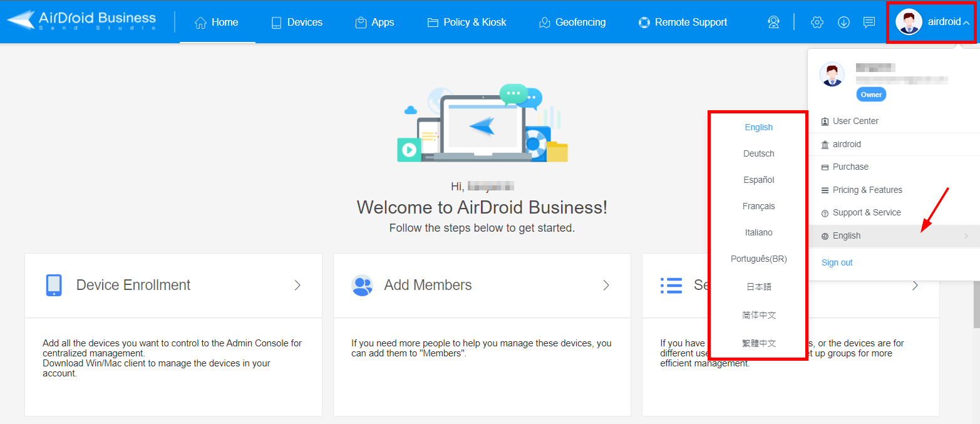The image size is (980, 424).
Task: Select Português(BR) language
Action: (758, 259)
